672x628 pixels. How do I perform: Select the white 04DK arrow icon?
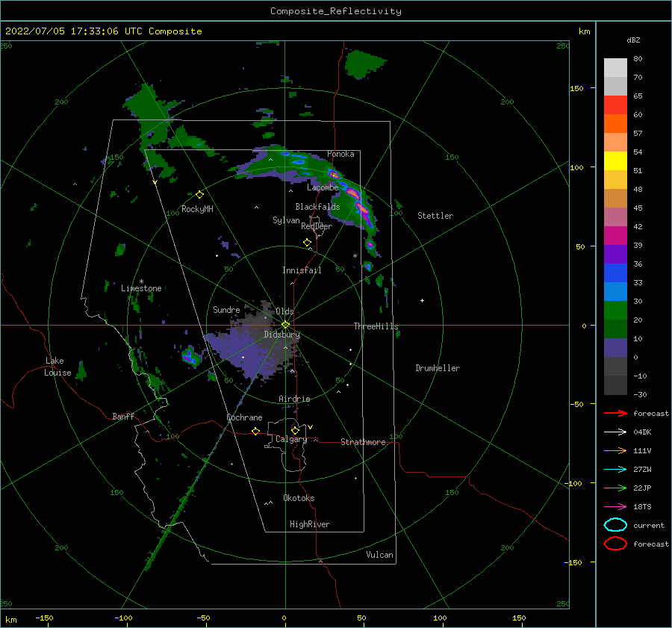615,432
